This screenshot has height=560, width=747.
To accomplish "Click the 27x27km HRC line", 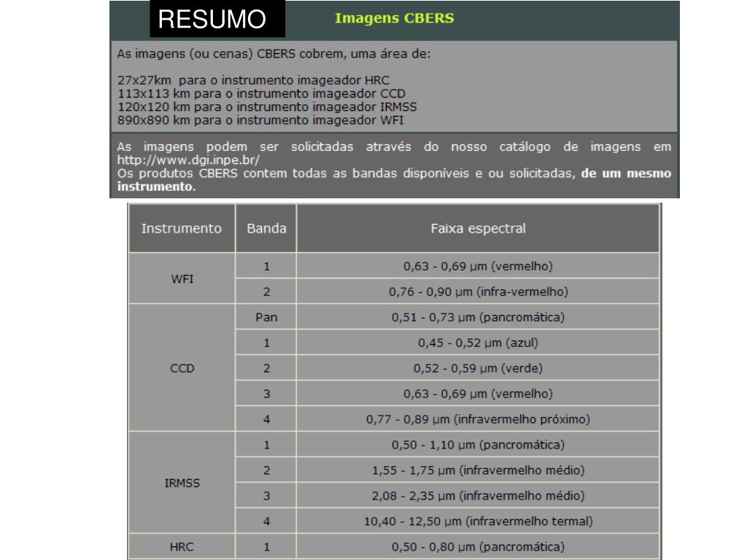I will [253, 80].
